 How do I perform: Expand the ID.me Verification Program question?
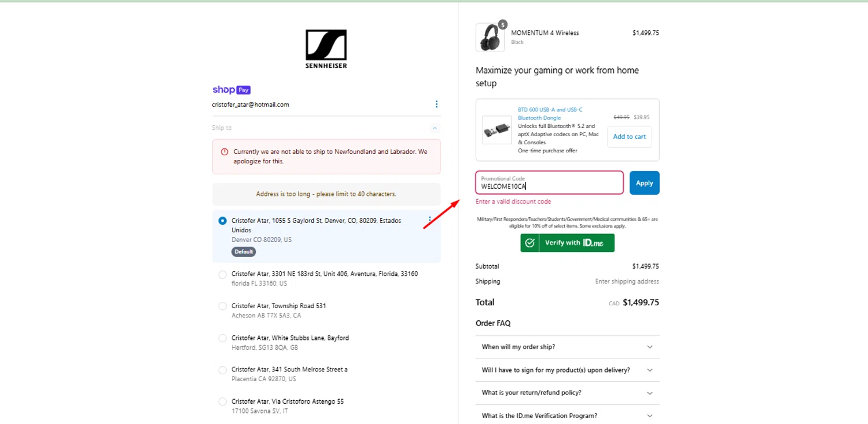pyautogui.click(x=567, y=416)
